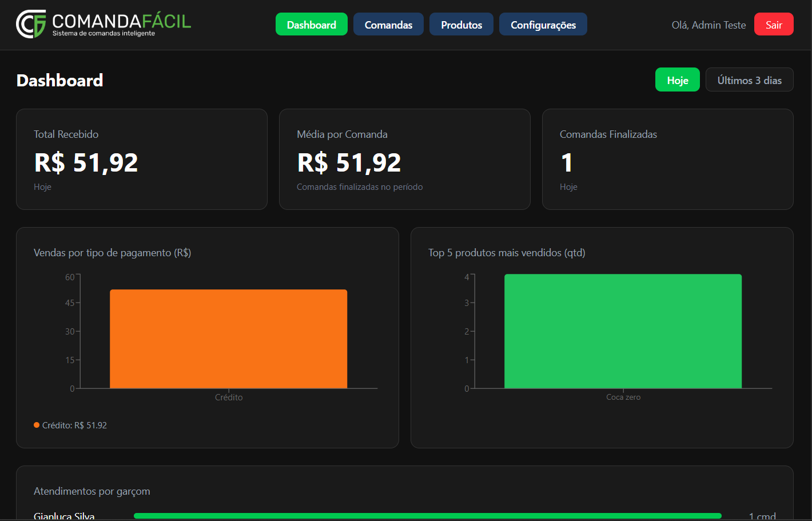Click the Comandas Finalizadas card

667,159
